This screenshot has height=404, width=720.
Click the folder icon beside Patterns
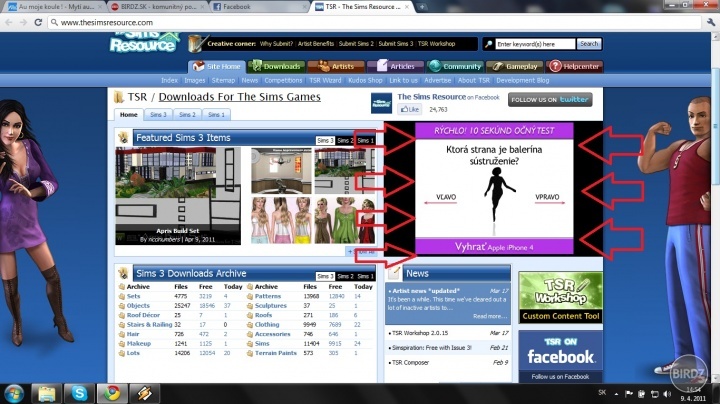point(250,297)
